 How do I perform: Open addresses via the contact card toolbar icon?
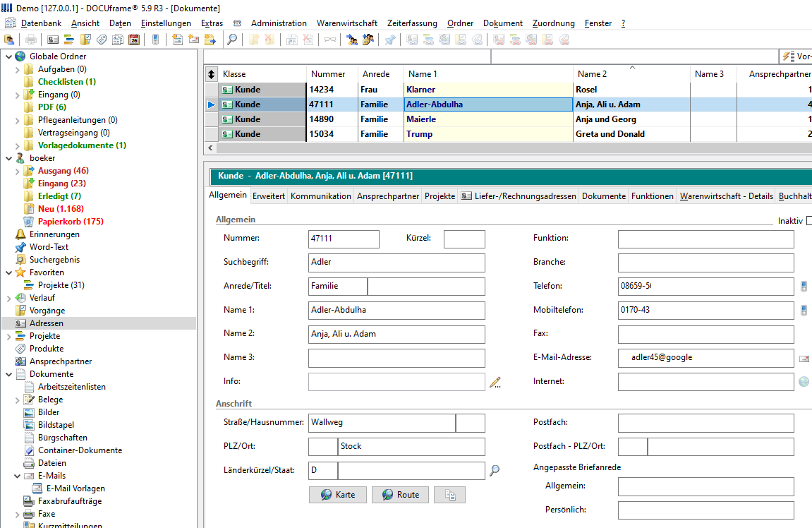coord(52,40)
